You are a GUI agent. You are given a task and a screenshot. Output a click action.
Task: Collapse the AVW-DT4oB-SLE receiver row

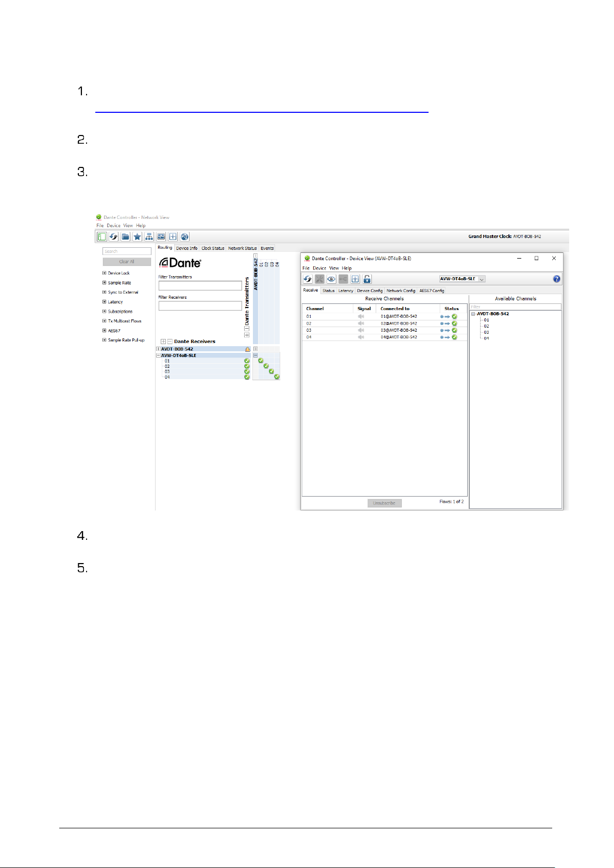point(158,355)
